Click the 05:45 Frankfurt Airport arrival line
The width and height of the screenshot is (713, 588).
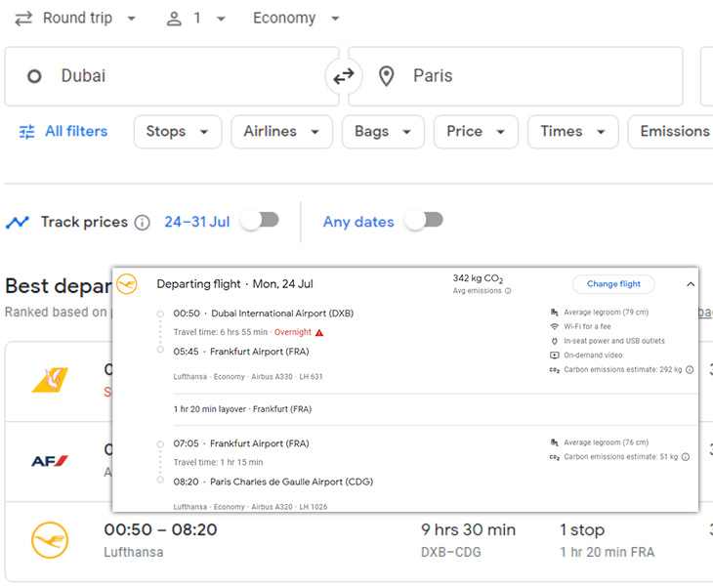coord(241,352)
